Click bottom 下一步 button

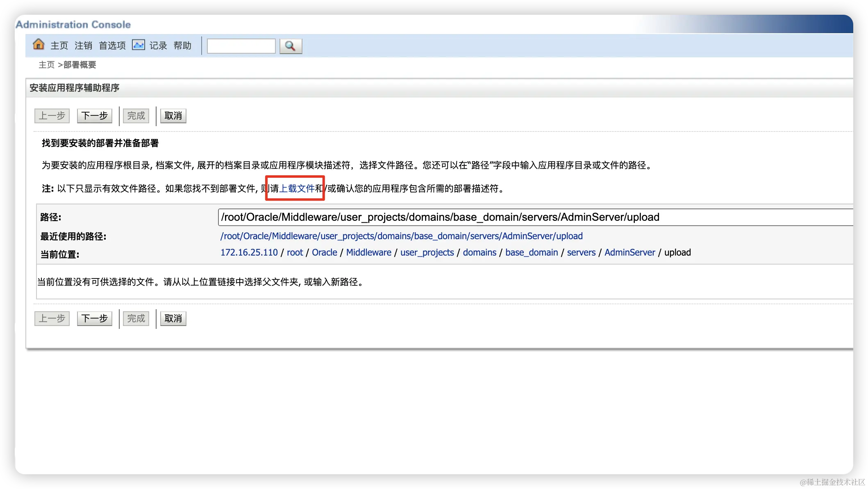tap(94, 319)
